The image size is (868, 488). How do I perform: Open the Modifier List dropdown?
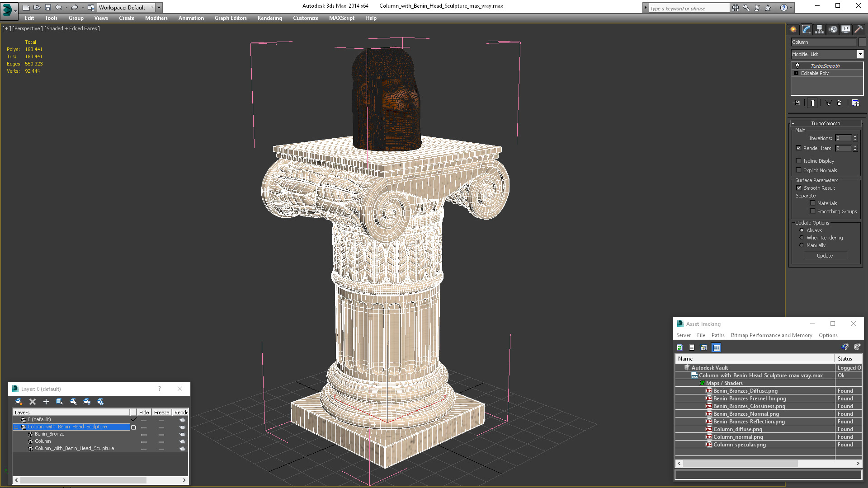point(860,54)
